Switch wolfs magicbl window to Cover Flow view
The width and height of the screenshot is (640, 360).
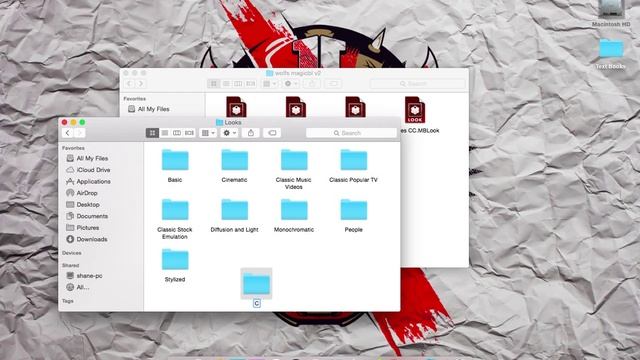click(x=250, y=84)
